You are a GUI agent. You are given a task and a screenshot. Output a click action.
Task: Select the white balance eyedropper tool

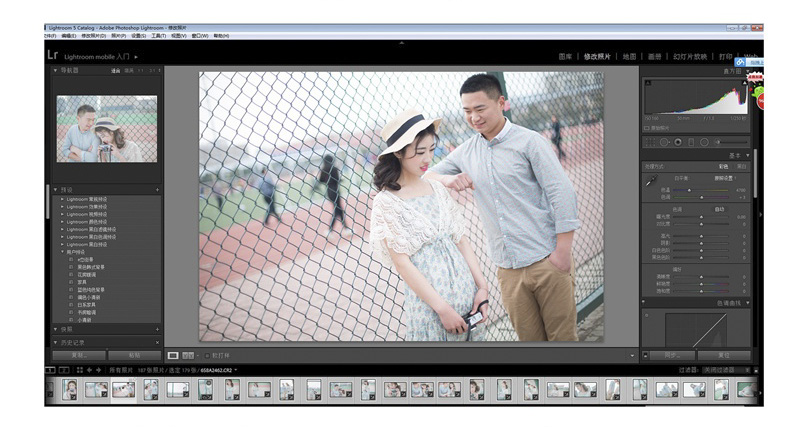point(652,181)
